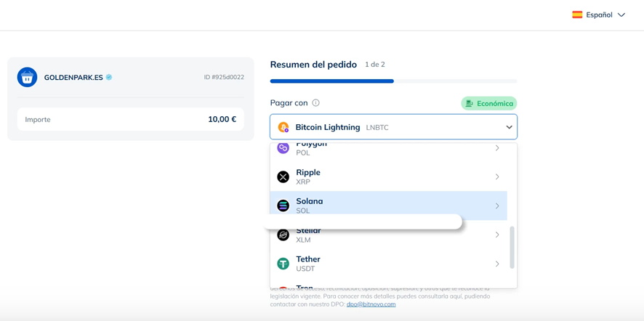
Task: Click the Económica fee badge
Action: (x=488, y=103)
